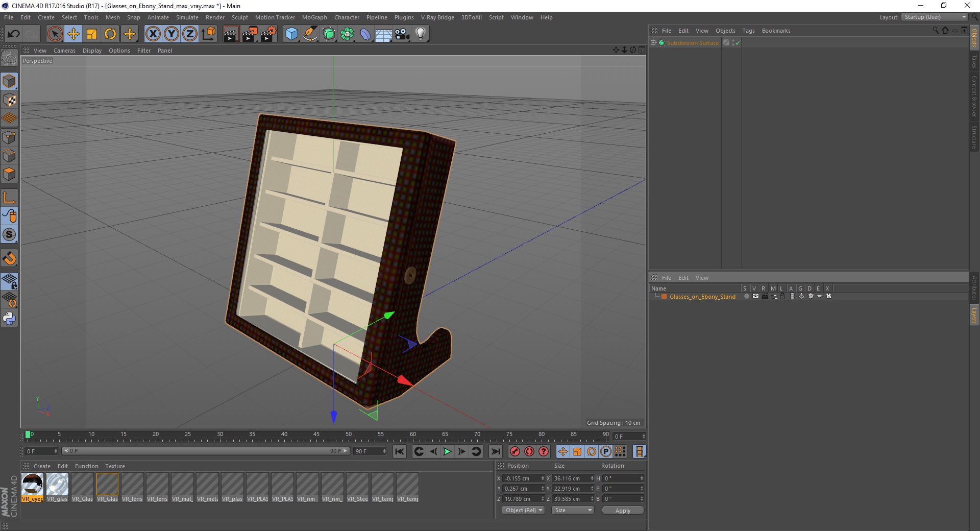Open the Python script icon in sidebar
The width and height of the screenshot is (980, 531).
(x=9, y=319)
